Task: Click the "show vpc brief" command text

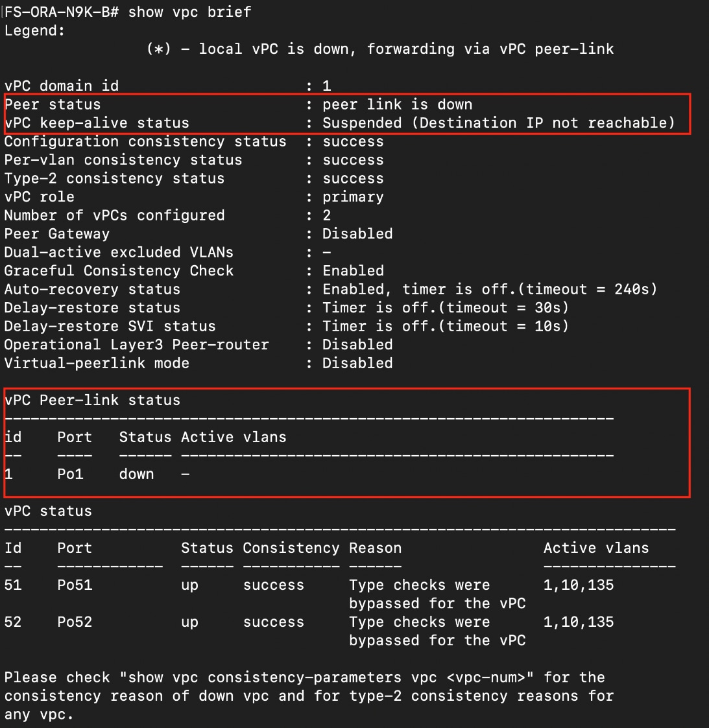Action: (189, 12)
